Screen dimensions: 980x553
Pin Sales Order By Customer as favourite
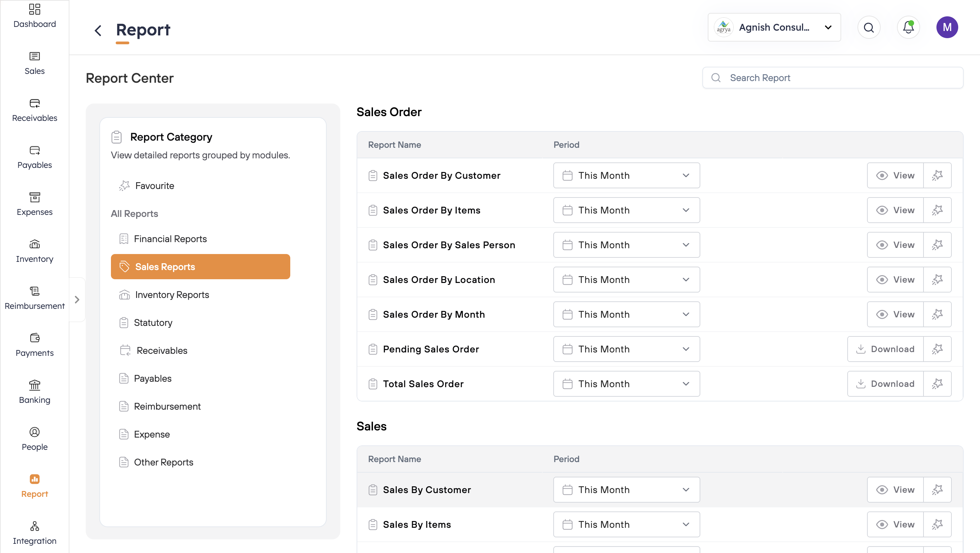coord(937,175)
